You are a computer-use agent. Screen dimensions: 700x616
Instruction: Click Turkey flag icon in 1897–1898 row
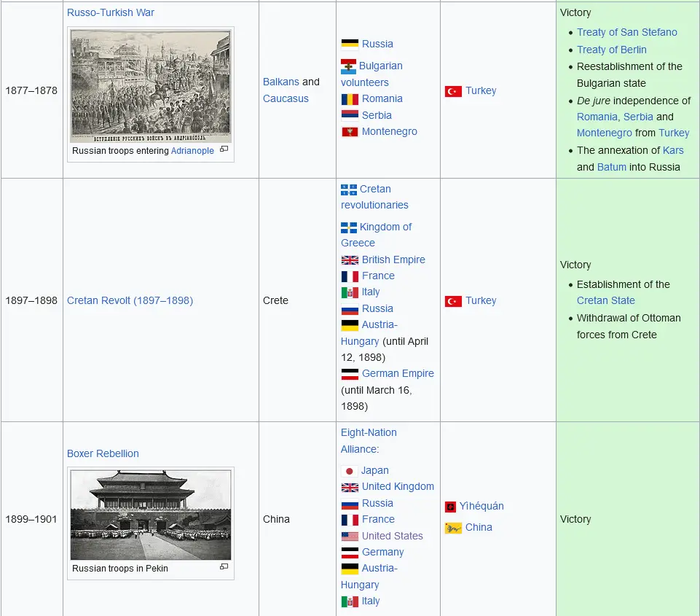tap(453, 301)
